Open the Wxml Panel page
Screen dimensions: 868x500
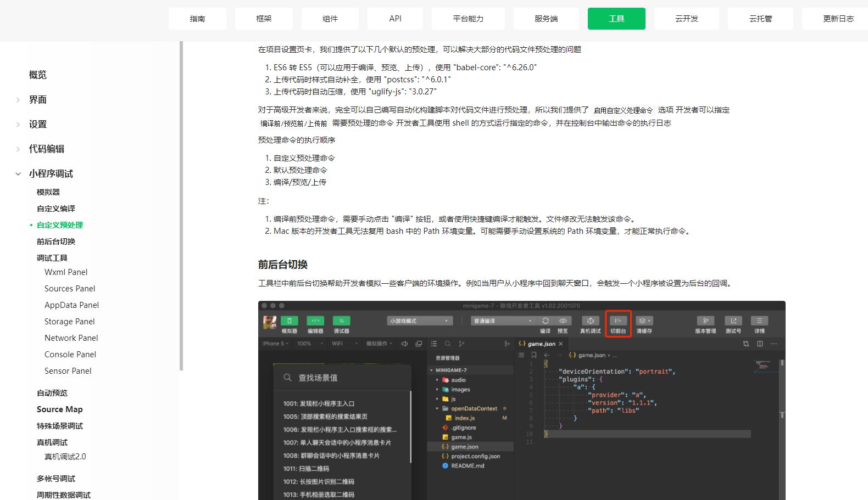[x=66, y=272]
